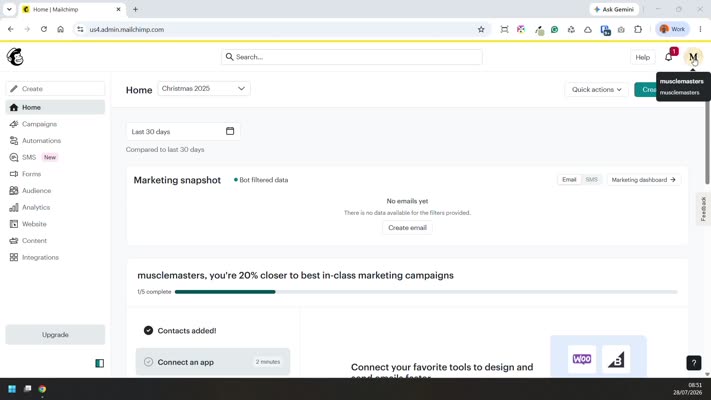Click the taskbar clock
Screen dimensions: 711x400
click(x=687, y=389)
